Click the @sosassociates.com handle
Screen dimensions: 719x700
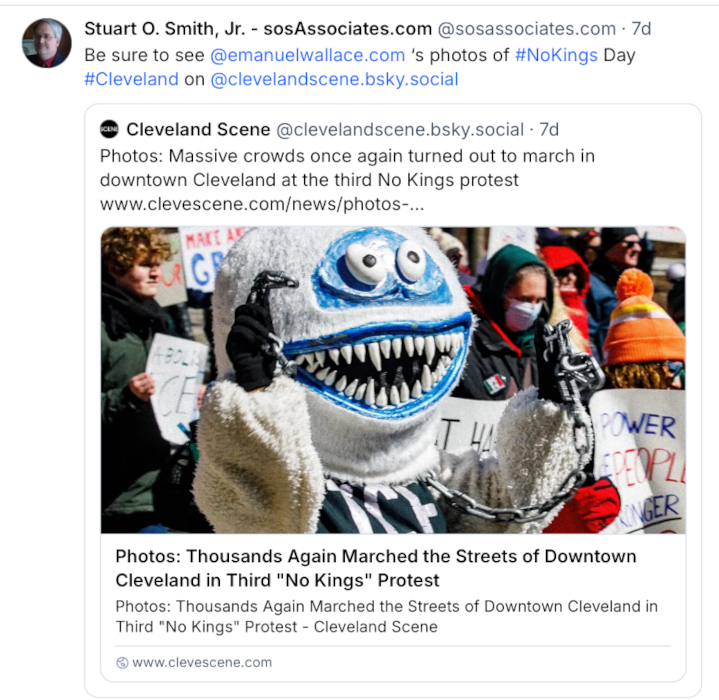[527, 29]
